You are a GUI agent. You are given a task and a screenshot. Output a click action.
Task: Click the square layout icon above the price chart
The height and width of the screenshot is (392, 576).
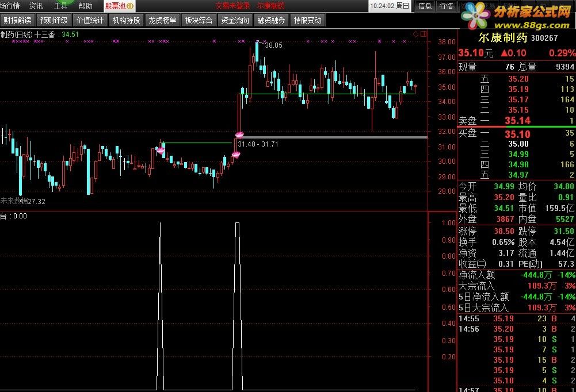(x=424, y=34)
